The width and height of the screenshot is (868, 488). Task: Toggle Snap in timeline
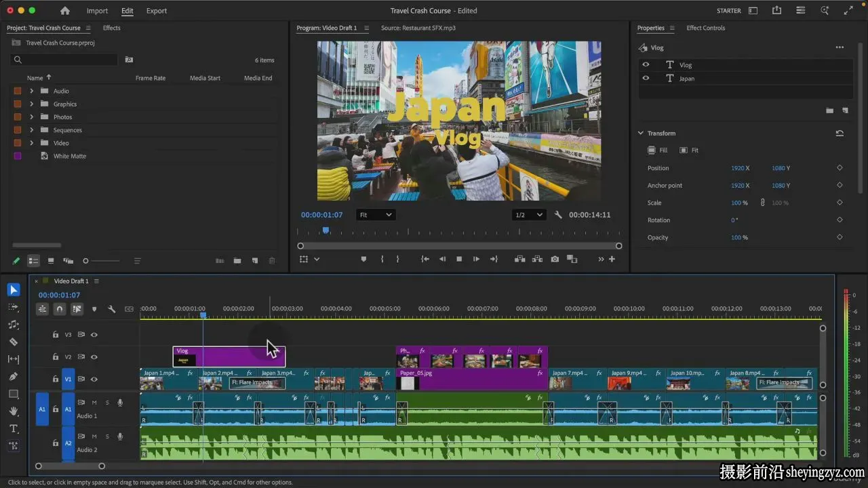click(60, 309)
